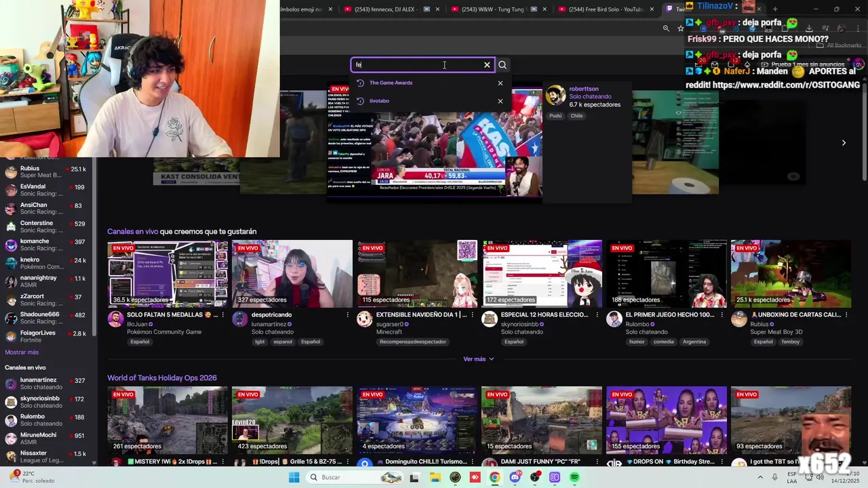Click the Chrome zoom magnifier icon in address bar
This screenshot has height=488, width=868.
click(666, 28)
